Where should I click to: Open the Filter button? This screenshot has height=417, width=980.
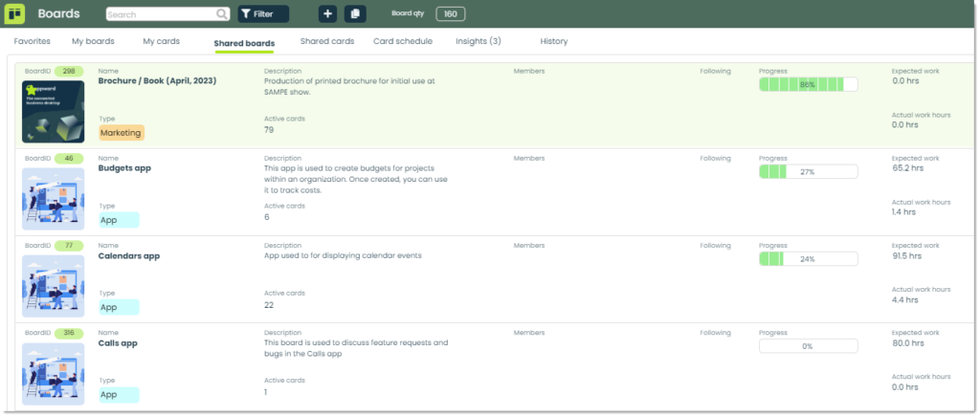(x=263, y=13)
